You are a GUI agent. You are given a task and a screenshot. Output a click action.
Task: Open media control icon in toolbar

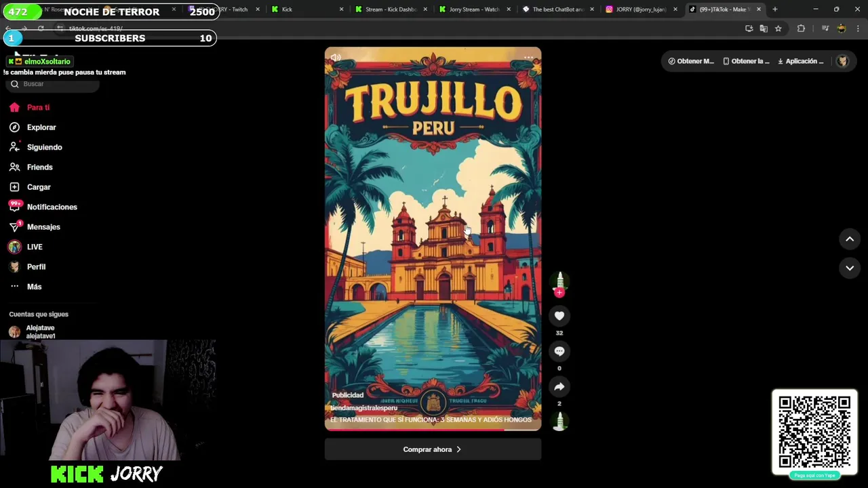[825, 28]
